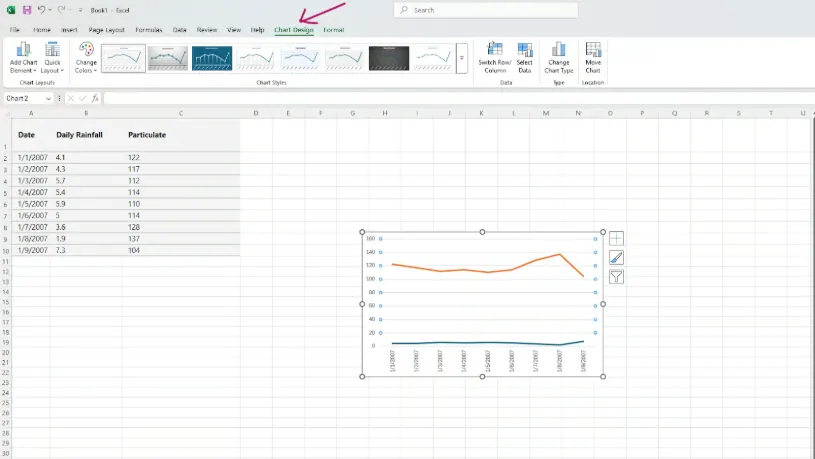Click Chart Elements plus button
Screen dimensions: 815x459
pos(616,239)
